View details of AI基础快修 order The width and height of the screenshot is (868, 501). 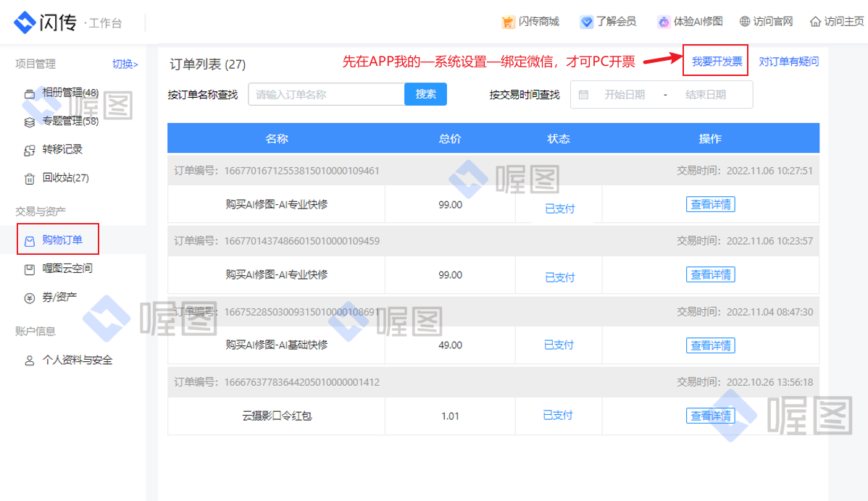tap(710, 345)
